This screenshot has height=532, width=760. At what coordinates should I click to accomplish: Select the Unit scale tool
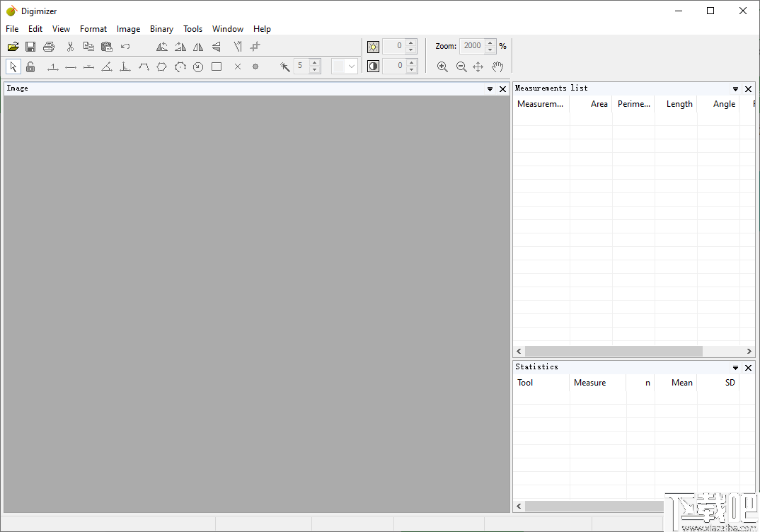(53, 67)
